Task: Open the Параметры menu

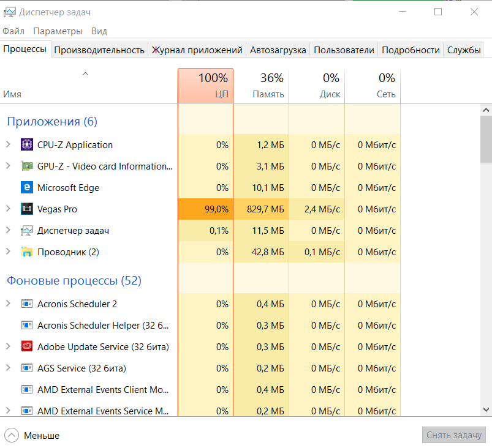Action: click(x=58, y=31)
